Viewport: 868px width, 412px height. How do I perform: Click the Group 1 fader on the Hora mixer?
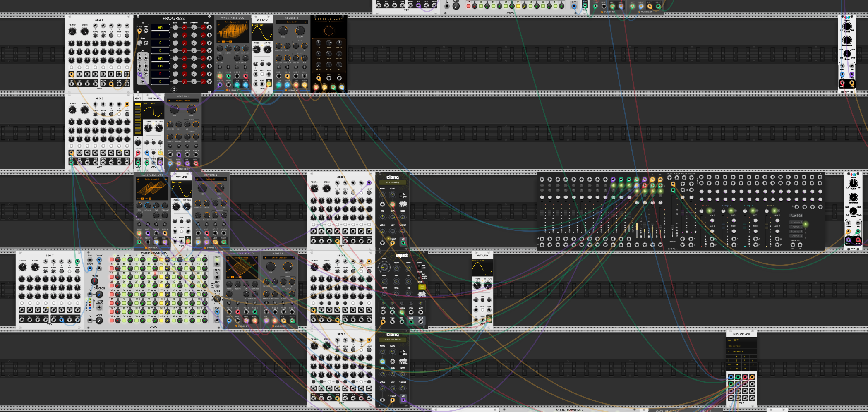point(701,226)
